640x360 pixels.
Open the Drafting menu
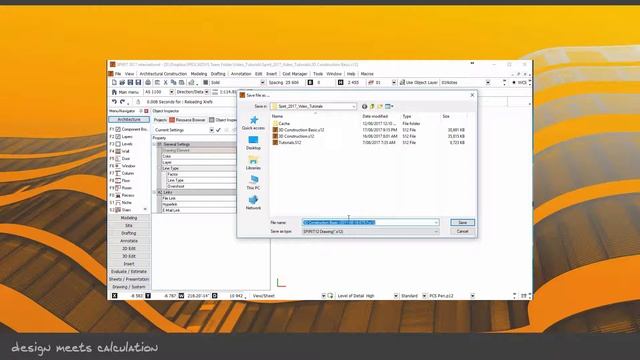[x=218, y=74]
